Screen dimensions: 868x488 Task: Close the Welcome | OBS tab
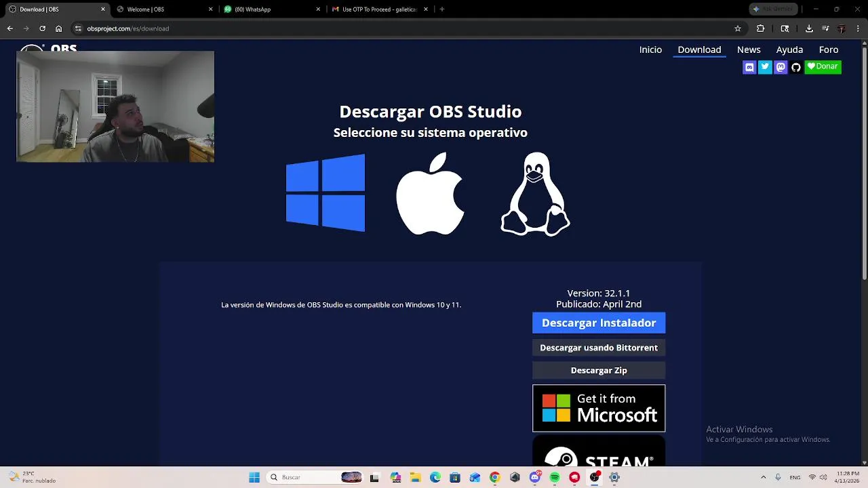[x=210, y=9]
